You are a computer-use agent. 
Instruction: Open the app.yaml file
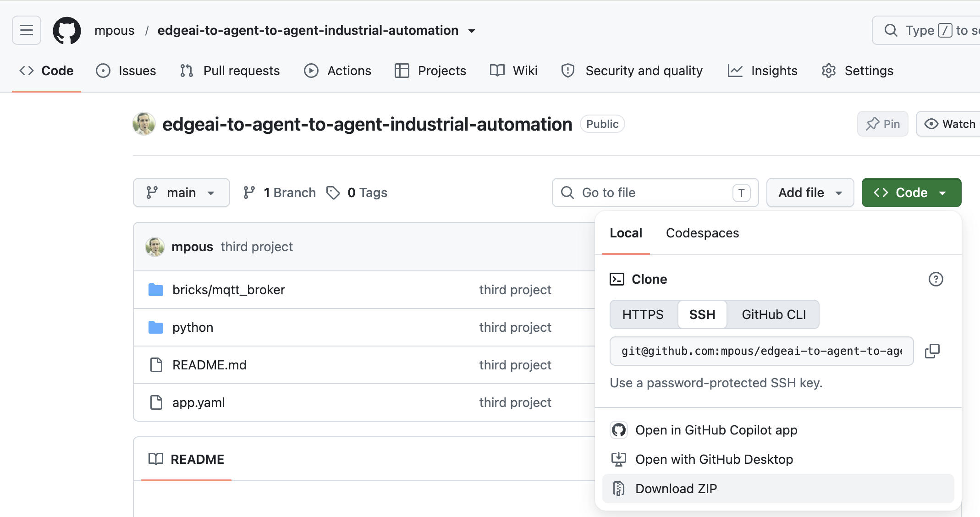[198, 402]
